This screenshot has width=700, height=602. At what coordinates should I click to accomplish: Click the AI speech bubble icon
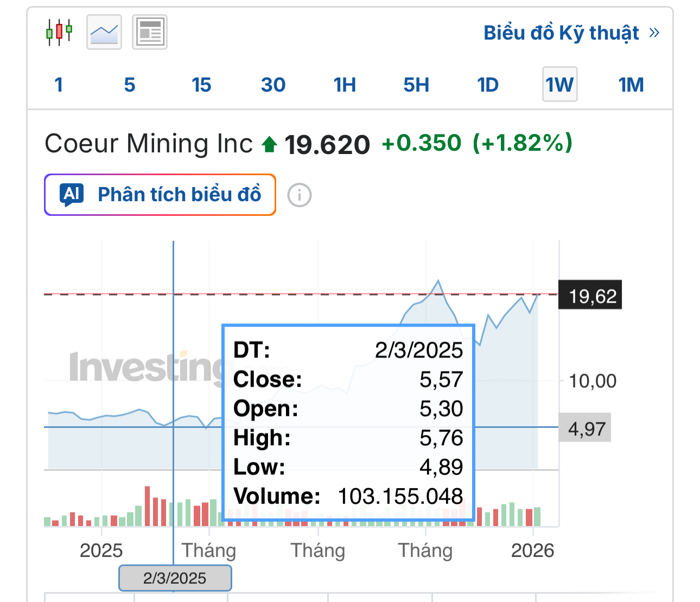[73, 195]
